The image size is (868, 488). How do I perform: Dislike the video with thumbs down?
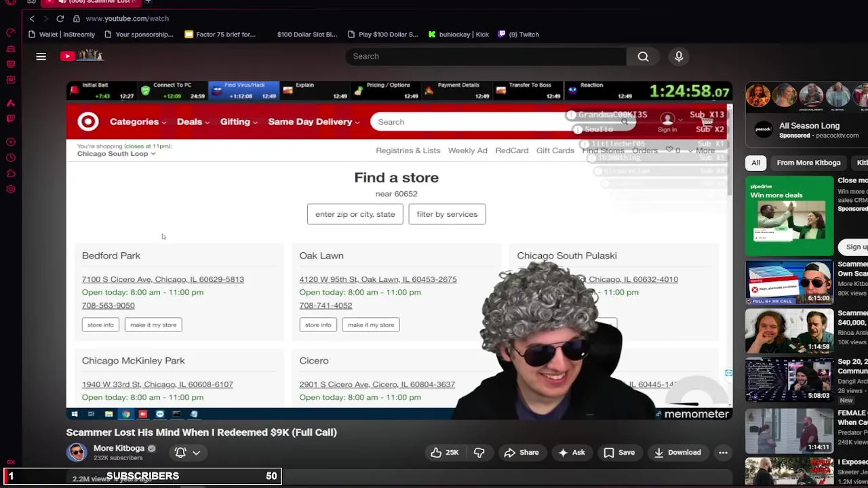[479, 452]
